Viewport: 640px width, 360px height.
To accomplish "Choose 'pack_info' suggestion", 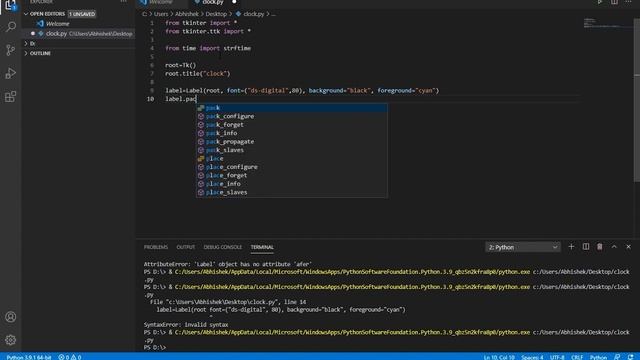I will 291,133.
